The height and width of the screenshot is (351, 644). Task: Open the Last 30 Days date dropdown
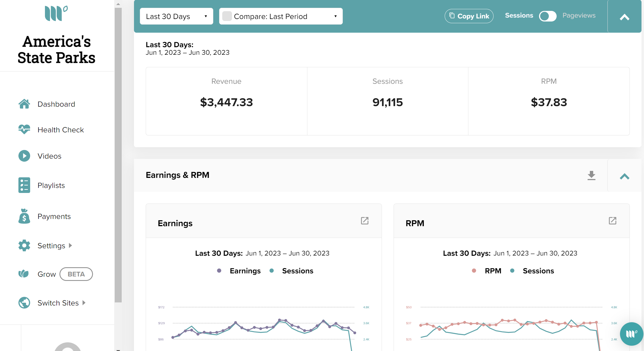(176, 16)
